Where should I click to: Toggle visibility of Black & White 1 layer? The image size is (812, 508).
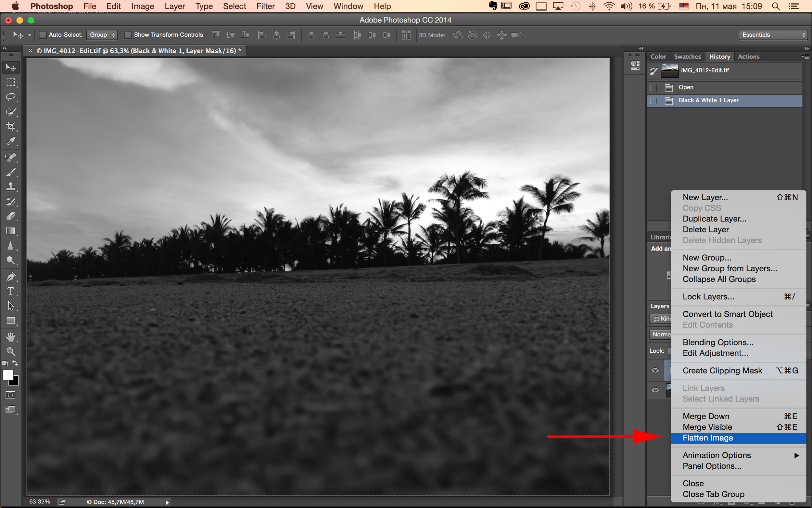click(654, 369)
